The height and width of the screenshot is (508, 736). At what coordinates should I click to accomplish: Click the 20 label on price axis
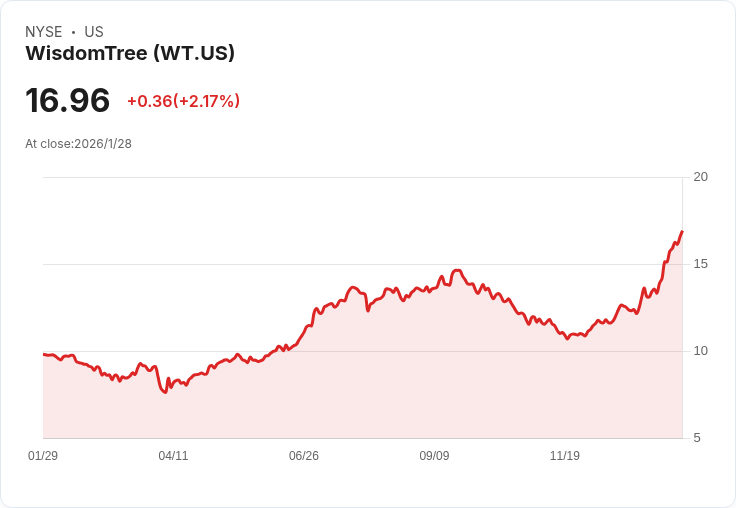pyautogui.click(x=701, y=177)
